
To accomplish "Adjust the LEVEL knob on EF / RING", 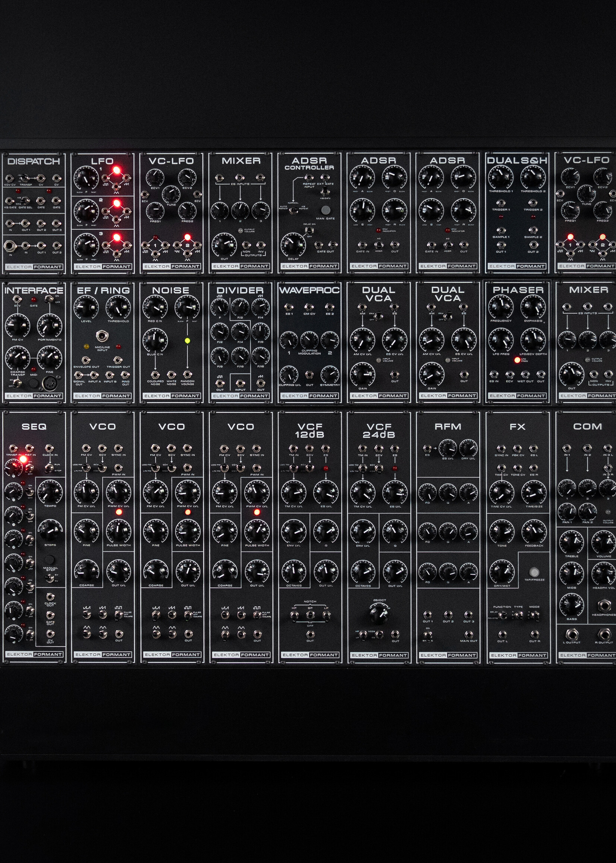I will [x=86, y=307].
